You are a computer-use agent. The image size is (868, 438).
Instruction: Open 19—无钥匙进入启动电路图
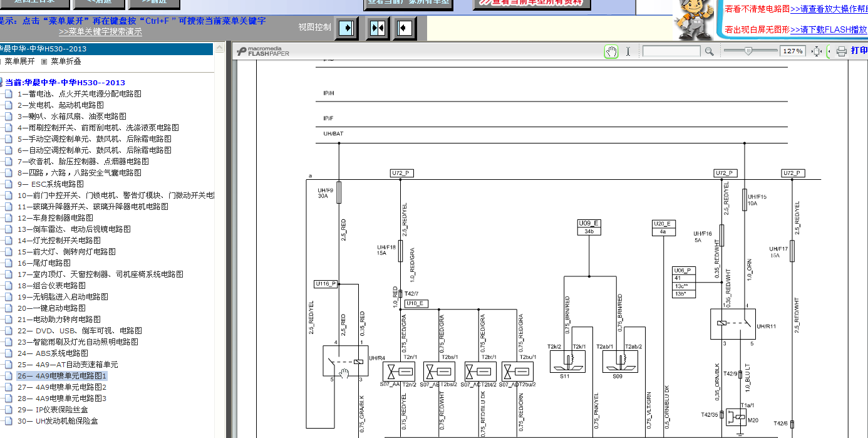[x=63, y=297]
